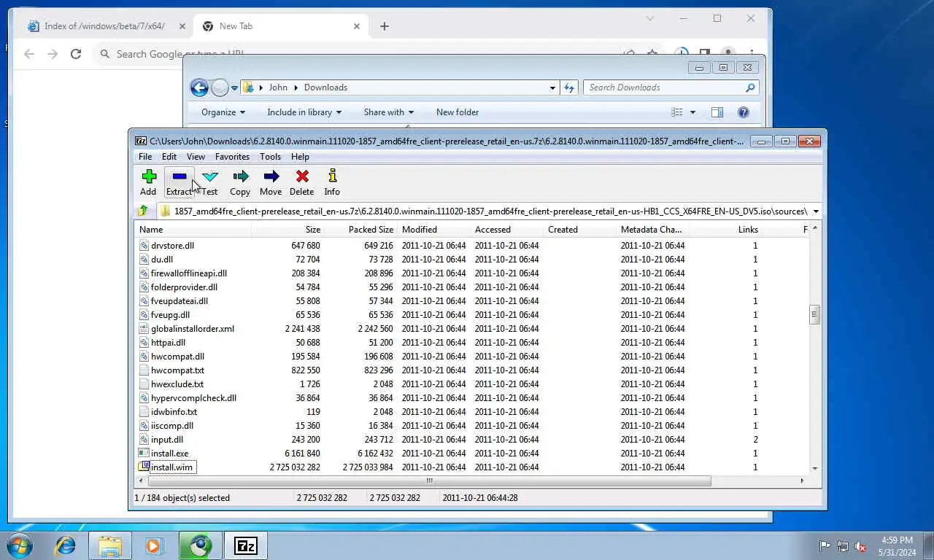
Task: Select httpai.dll in the file list
Action: [168, 343]
